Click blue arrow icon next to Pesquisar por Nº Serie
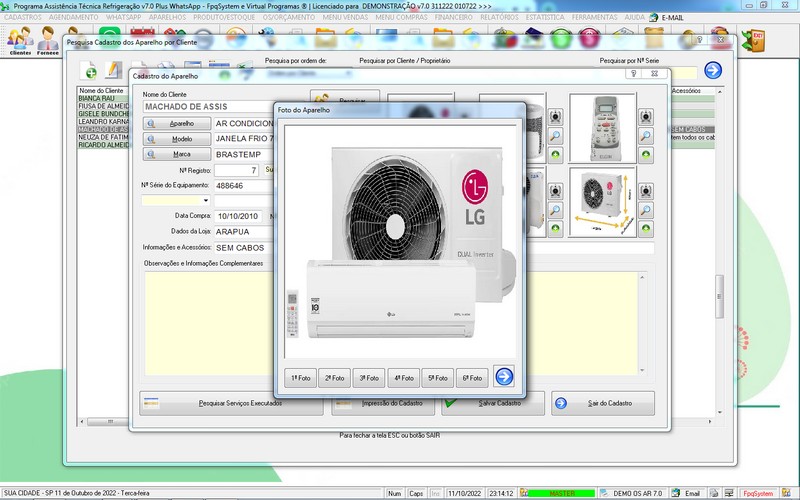Image resolution: width=800 pixels, height=500 pixels. [713, 70]
